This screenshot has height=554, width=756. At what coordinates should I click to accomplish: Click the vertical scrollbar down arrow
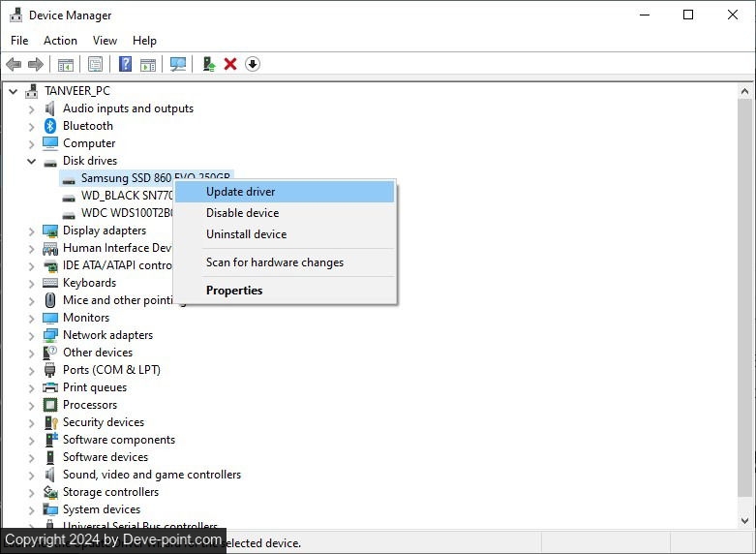(744, 520)
